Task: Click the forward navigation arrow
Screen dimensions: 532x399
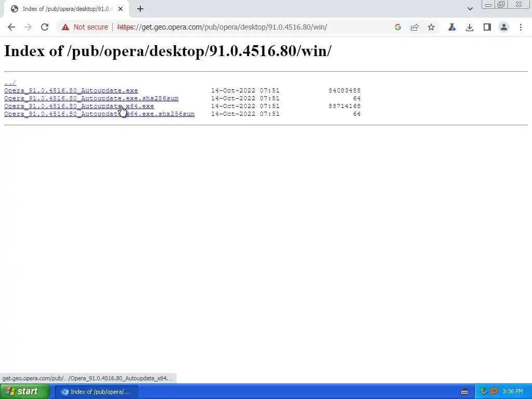Action: click(28, 27)
